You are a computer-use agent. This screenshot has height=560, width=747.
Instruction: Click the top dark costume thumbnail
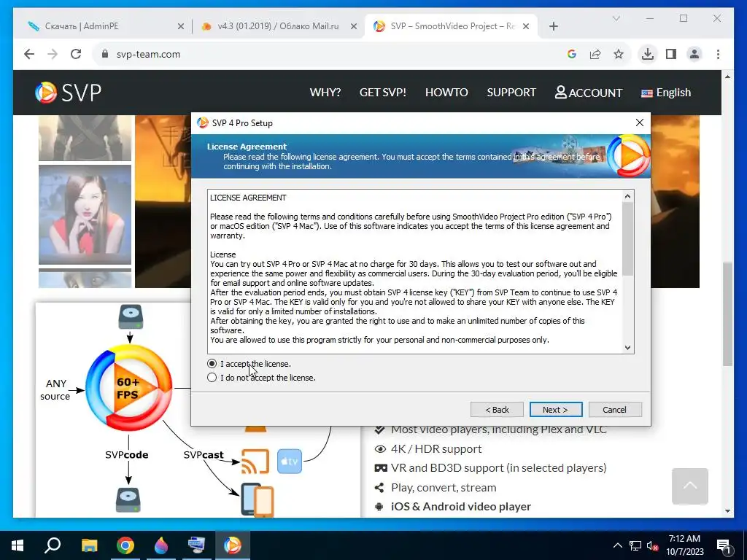[x=85, y=138]
